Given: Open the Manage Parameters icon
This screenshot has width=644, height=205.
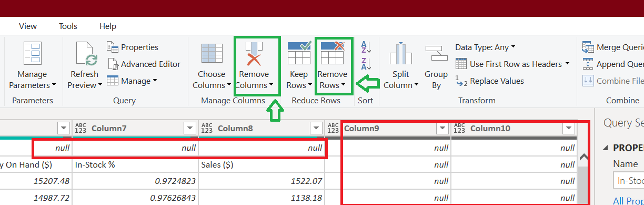Looking at the screenshot, I should [x=32, y=54].
